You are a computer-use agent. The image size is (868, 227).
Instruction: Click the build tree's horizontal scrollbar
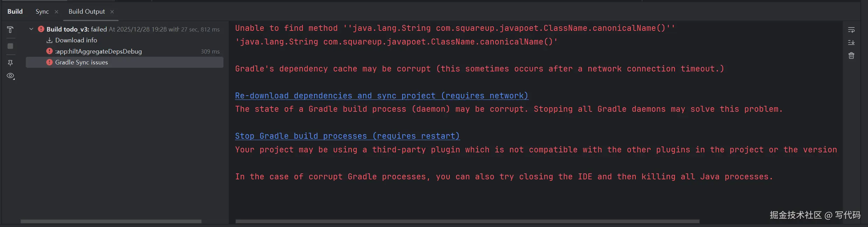[111, 221]
